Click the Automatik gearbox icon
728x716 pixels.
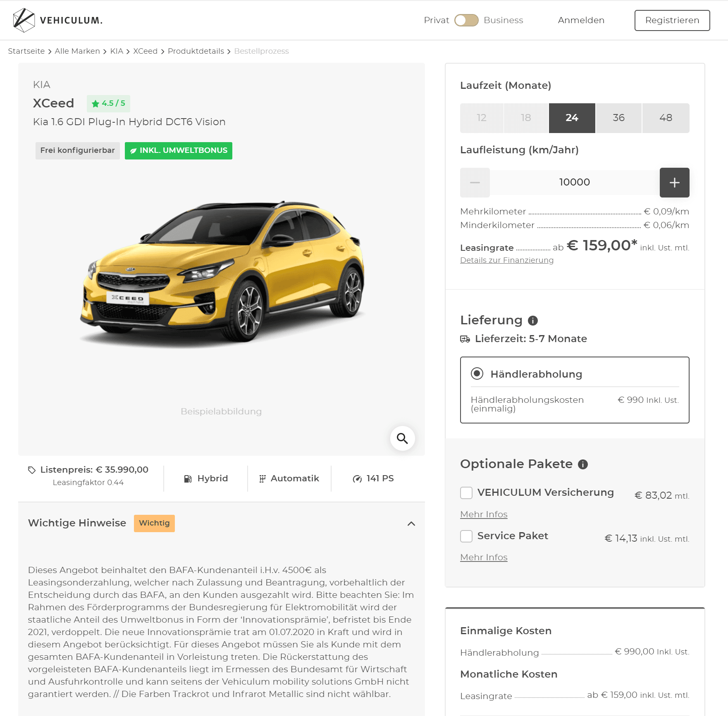pos(262,479)
